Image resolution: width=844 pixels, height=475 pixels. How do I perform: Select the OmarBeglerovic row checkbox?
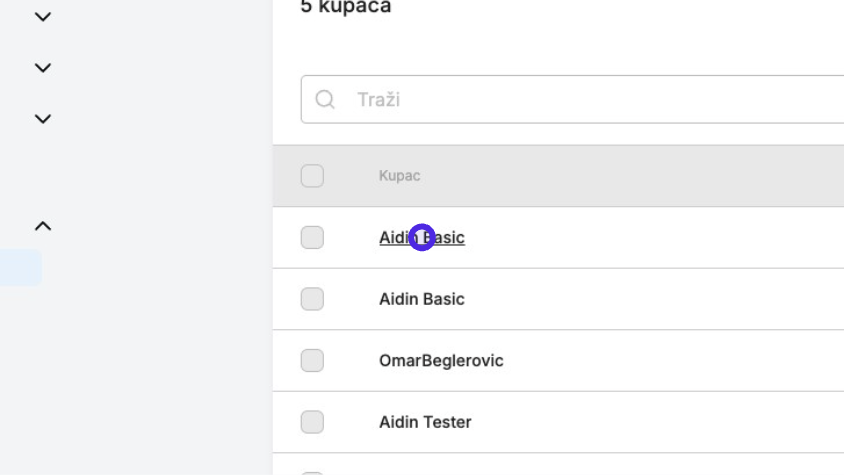(312, 360)
